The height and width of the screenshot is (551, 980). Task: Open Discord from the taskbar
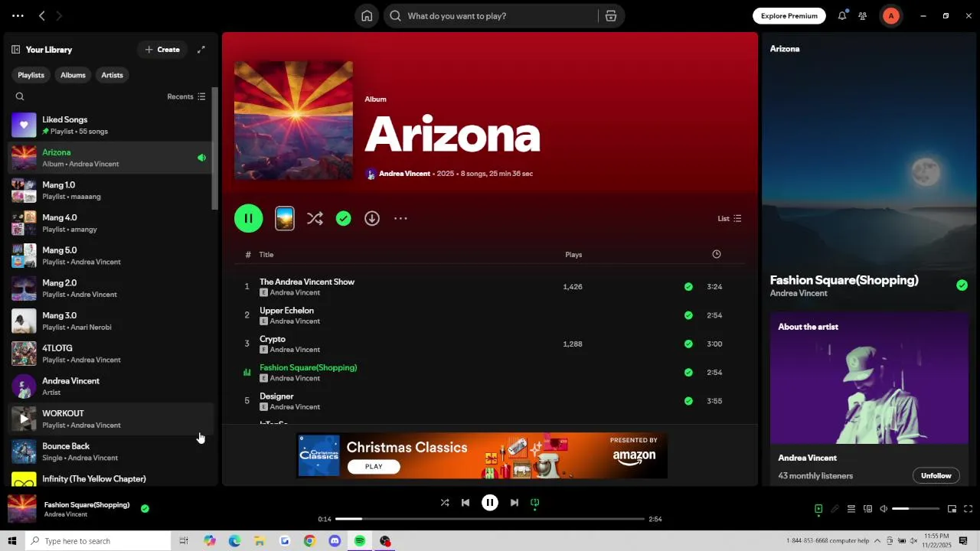(x=335, y=541)
